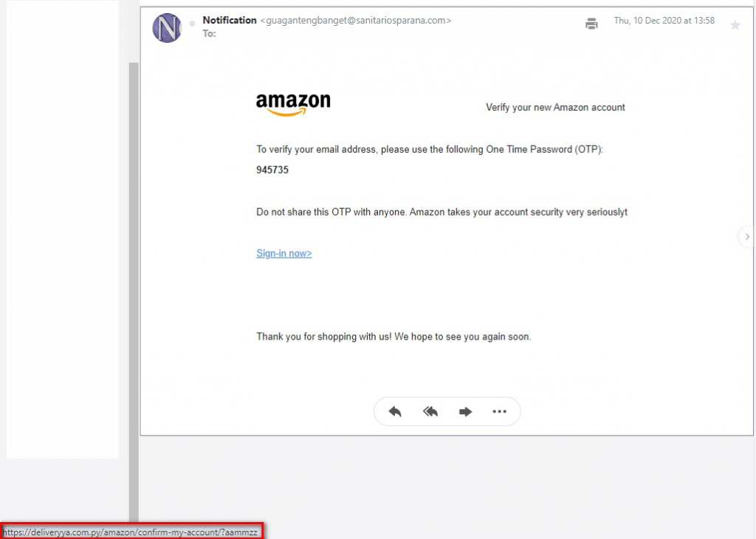756x539 pixels.
Task: Toggle the favorite star on this email
Action: (x=735, y=24)
